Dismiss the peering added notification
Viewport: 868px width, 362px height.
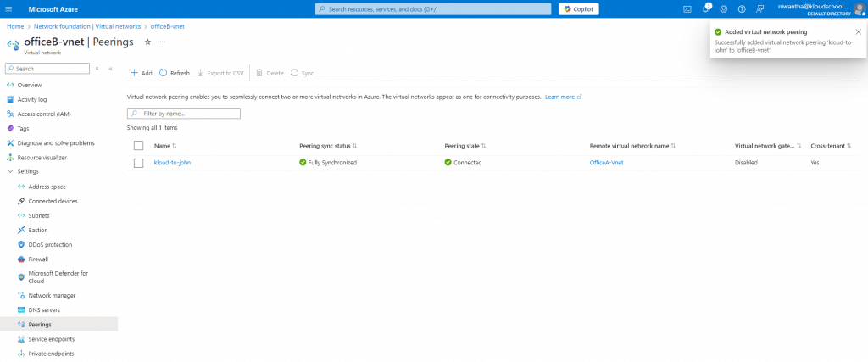pos(858,31)
